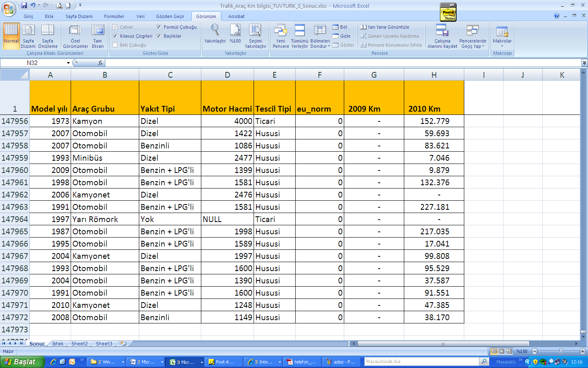The height and width of the screenshot is (368, 588).
Task: Click the horizontal scrollbar thumb
Action: (x=443, y=343)
